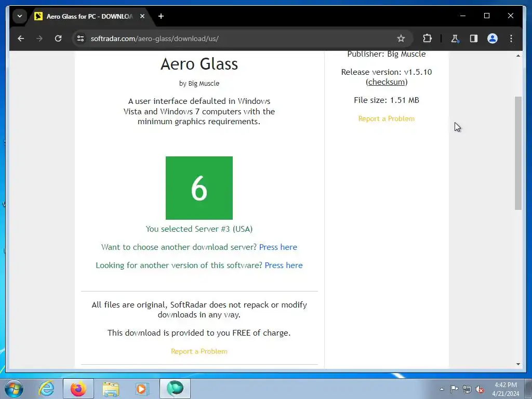This screenshot has height=399, width=532.
Task: Go back to the previous page
Action: pyautogui.click(x=21, y=38)
